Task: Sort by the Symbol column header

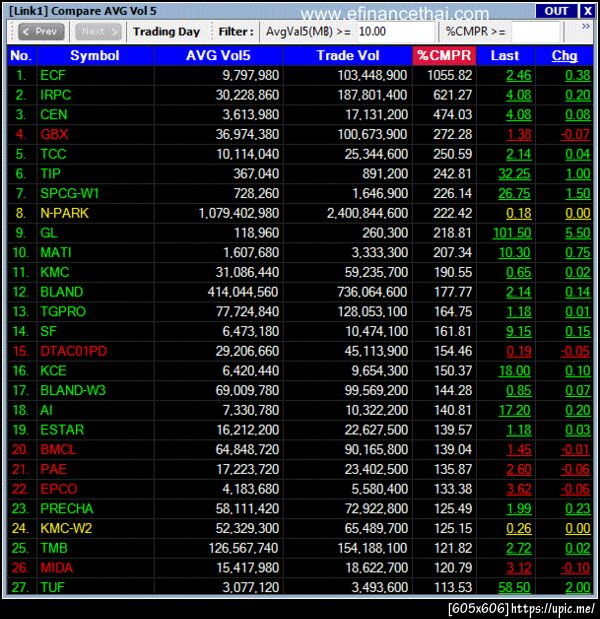Action: [x=95, y=56]
